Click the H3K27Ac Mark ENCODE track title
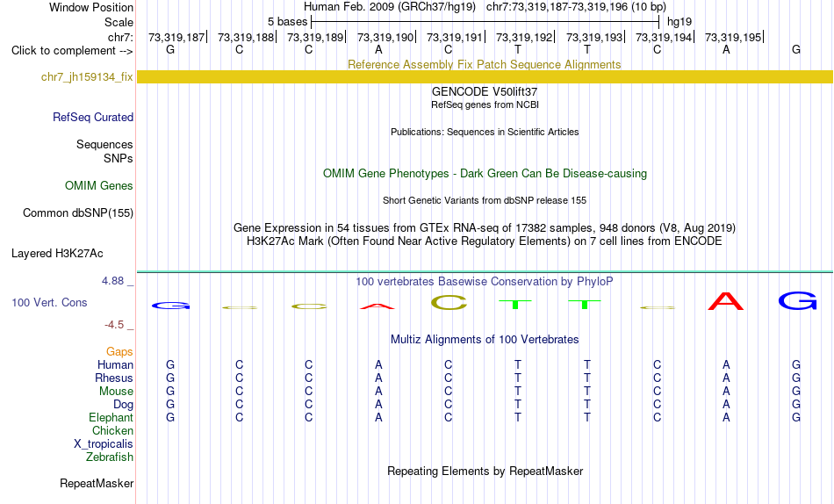 pos(485,241)
